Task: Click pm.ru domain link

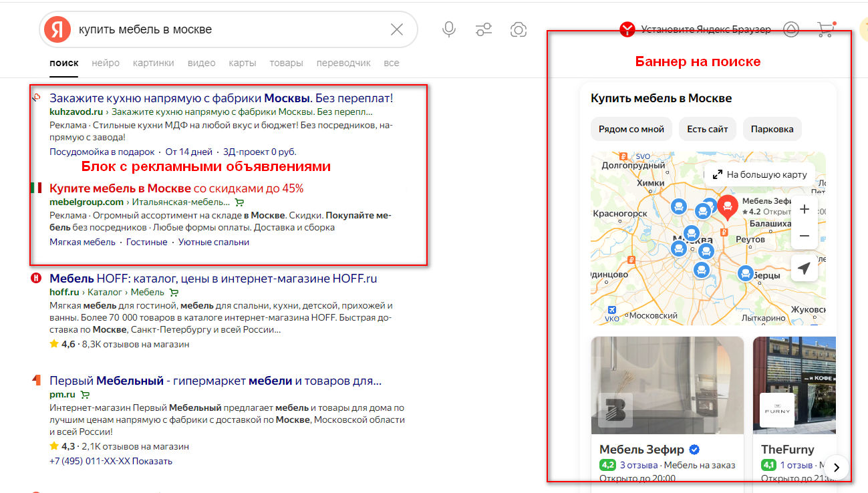Action: 62,395
